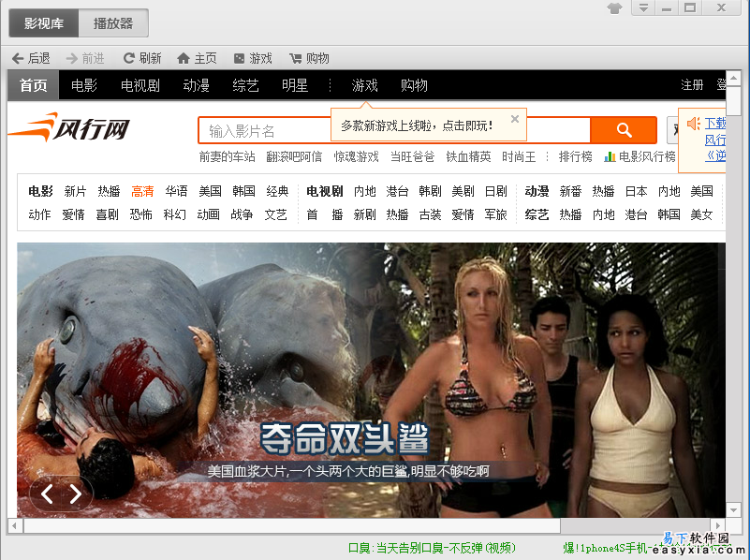Screen dimensions: 750x560
Task: Choose 新番 under anime
Action: coord(570,191)
